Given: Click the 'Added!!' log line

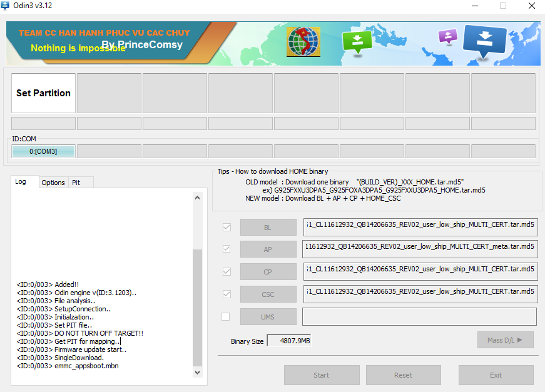Looking at the screenshot, I should click(x=48, y=284).
